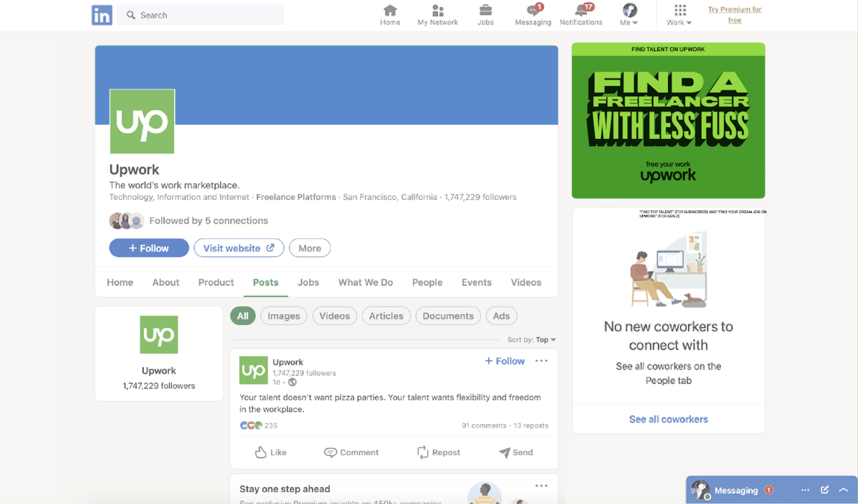Select the All posts filter
The image size is (858, 504).
coord(242,316)
